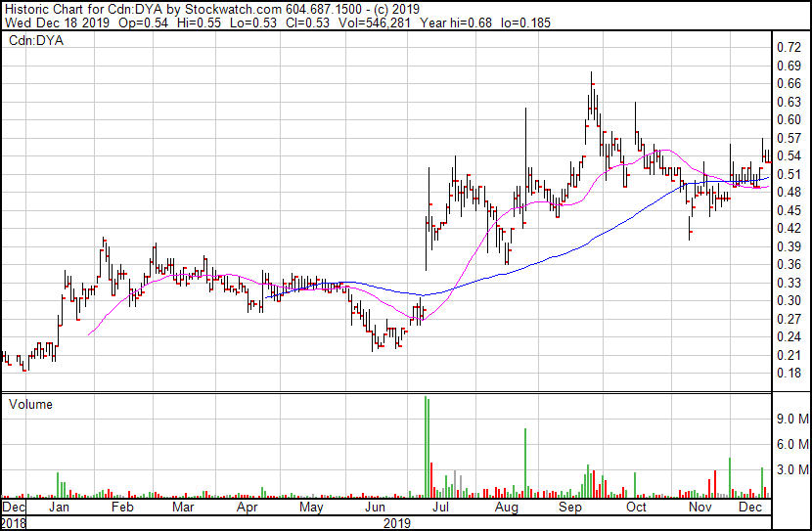Click the 'Op=0.54' opening price value
This screenshot has width=812, height=531.
[x=144, y=22]
